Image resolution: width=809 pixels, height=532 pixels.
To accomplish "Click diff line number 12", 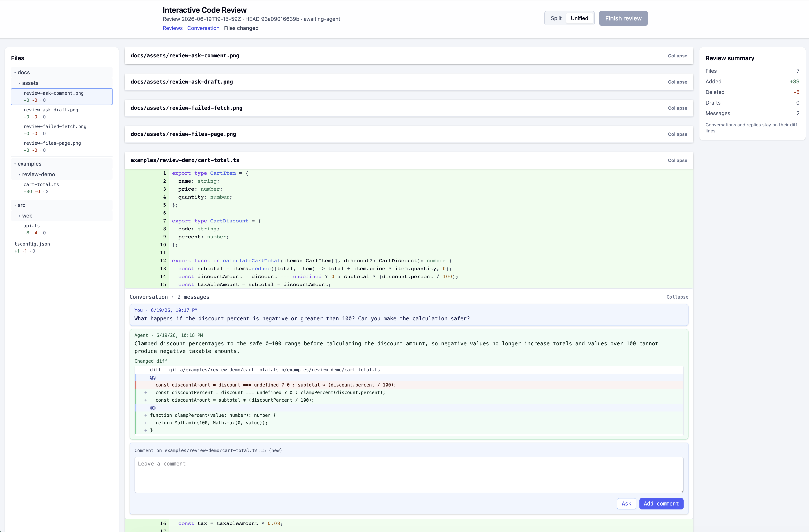I will click(x=163, y=261).
